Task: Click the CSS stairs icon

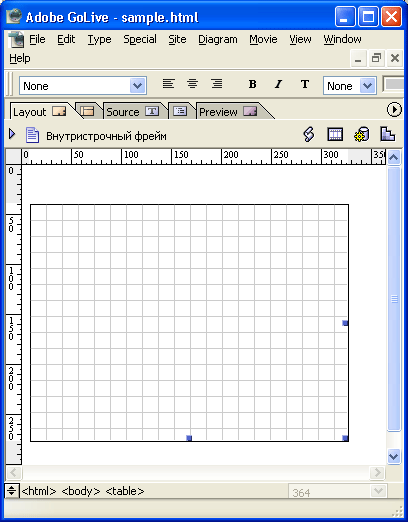Action: point(388,134)
